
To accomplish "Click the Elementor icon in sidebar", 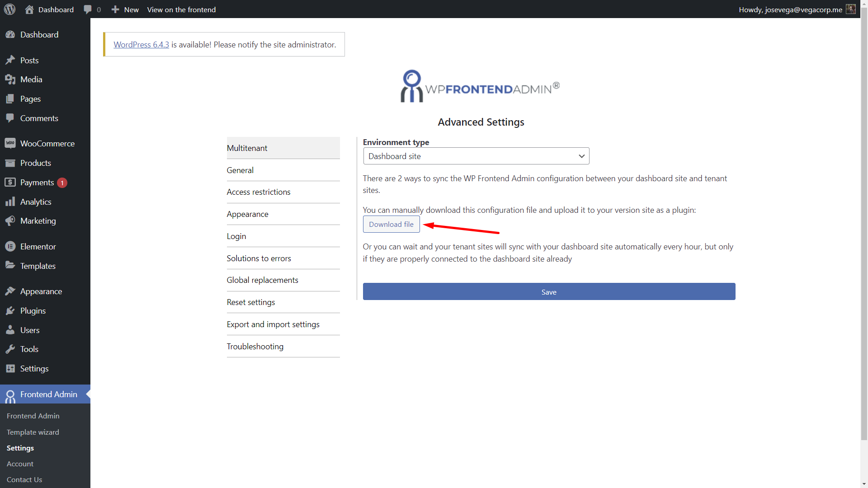I will point(10,247).
